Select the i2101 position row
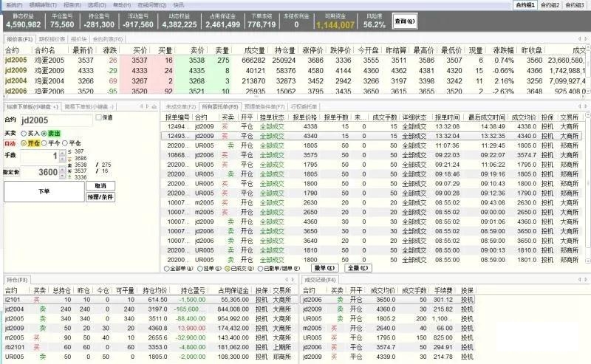The height and width of the screenshot is (364, 591). pyautogui.click(x=151, y=300)
